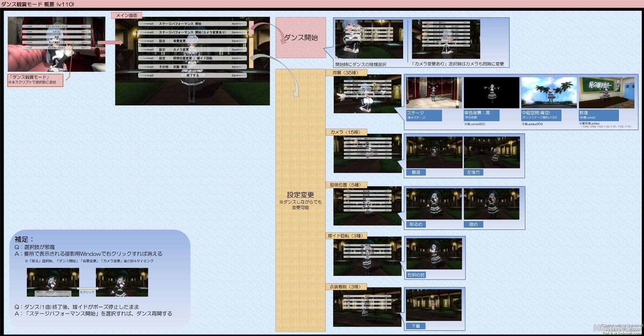Image resolution: width=644 pixels, height=336 pixels.
Task: Click the 「ダンス観賞モード」 pink note box
Action: [x=35, y=80]
